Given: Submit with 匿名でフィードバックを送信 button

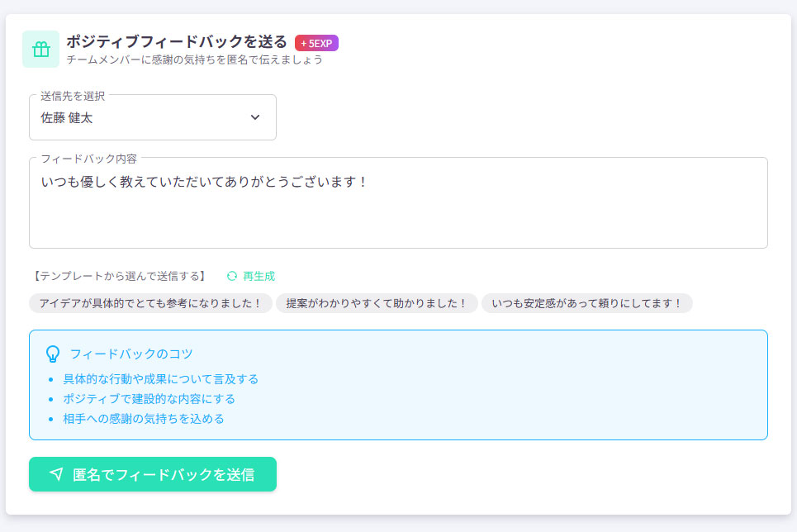Looking at the screenshot, I should pos(153,474).
